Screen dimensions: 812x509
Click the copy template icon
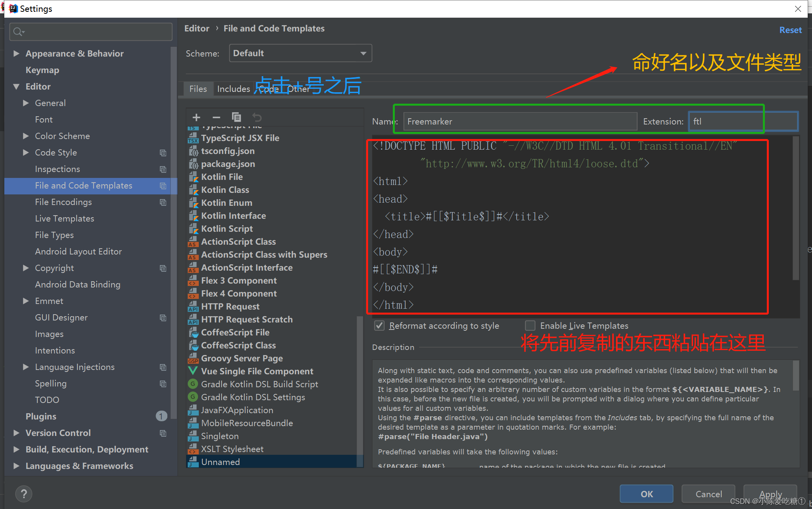[x=236, y=117]
